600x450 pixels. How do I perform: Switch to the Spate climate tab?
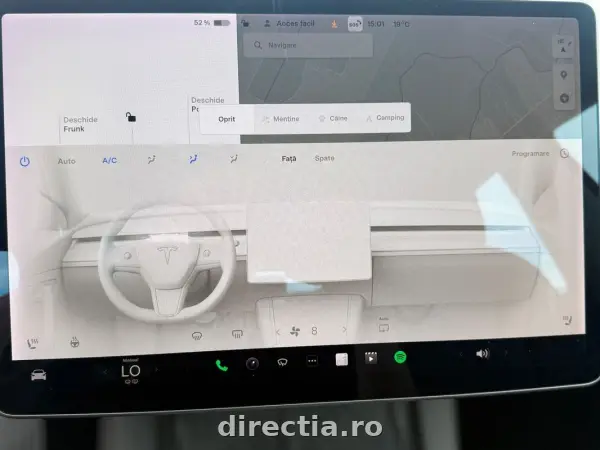(324, 158)
